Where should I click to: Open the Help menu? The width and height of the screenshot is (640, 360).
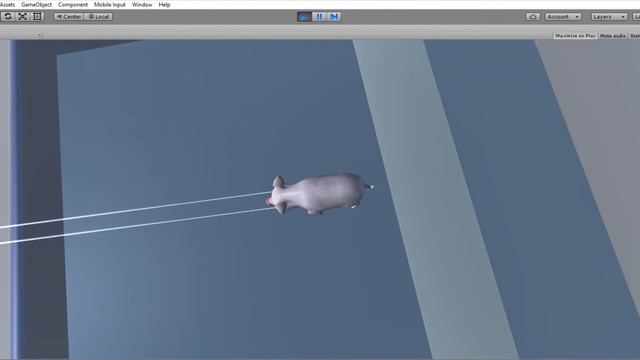[164, 5]
